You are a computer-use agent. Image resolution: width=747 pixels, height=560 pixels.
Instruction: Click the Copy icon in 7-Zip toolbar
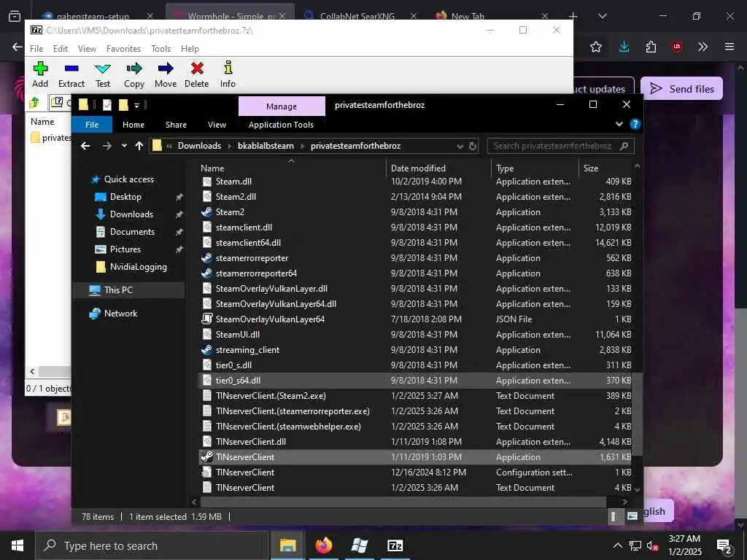pos(134,69)
